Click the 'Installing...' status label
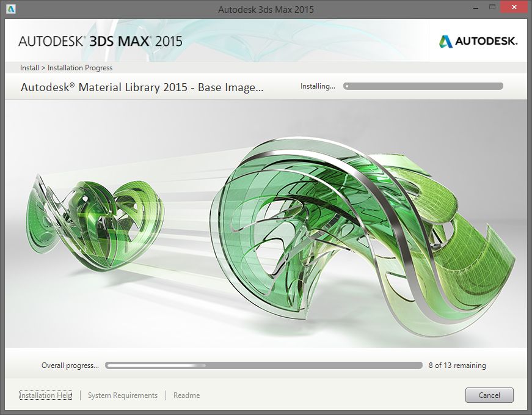The image size is (532, 415). [x=318, y=86]
